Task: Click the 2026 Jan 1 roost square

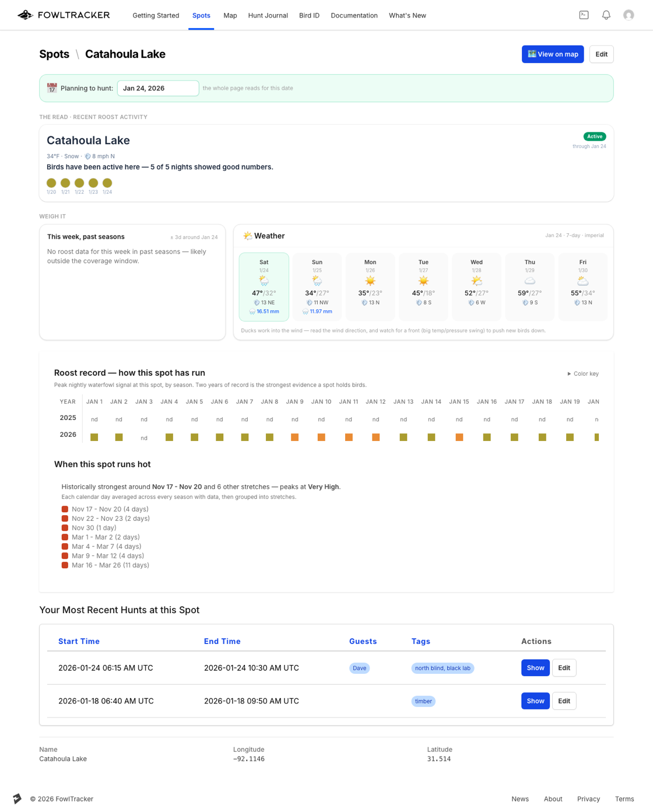Action: 94,437
